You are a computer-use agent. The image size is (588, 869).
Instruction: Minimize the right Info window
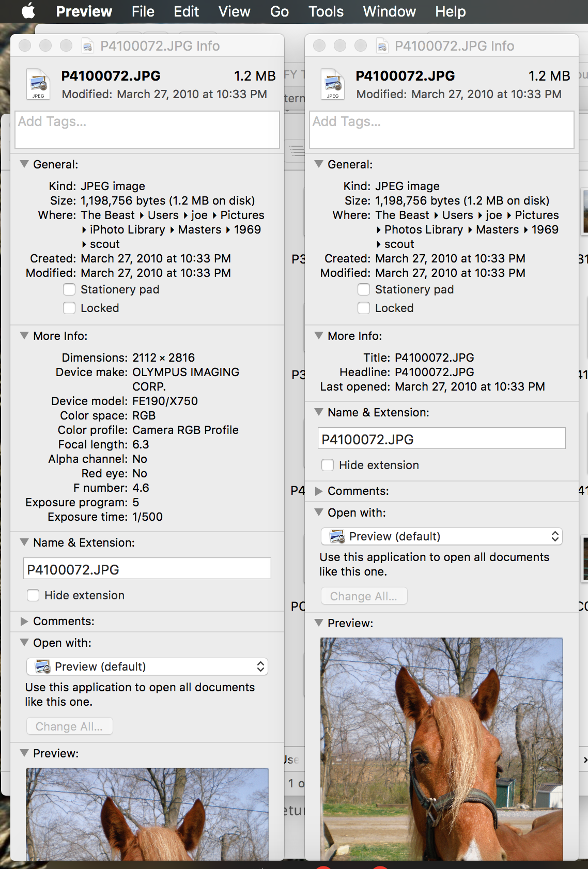click(x=340, y=46)
